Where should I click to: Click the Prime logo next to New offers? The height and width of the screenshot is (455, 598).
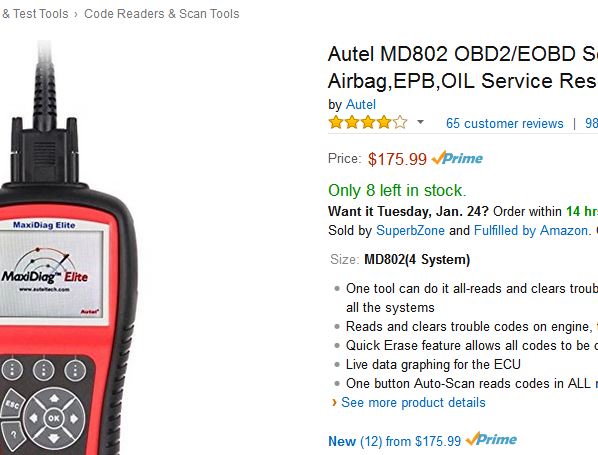pos(491,439)
